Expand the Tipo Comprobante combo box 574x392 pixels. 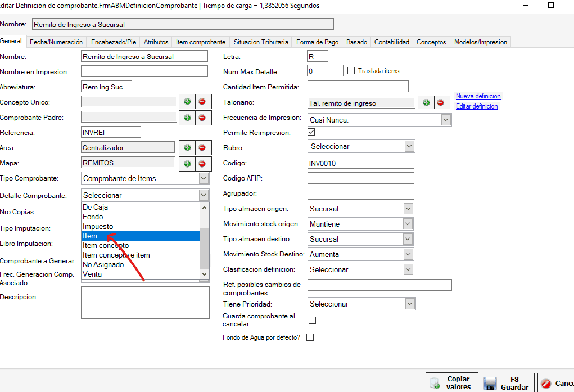pos(204,178)
